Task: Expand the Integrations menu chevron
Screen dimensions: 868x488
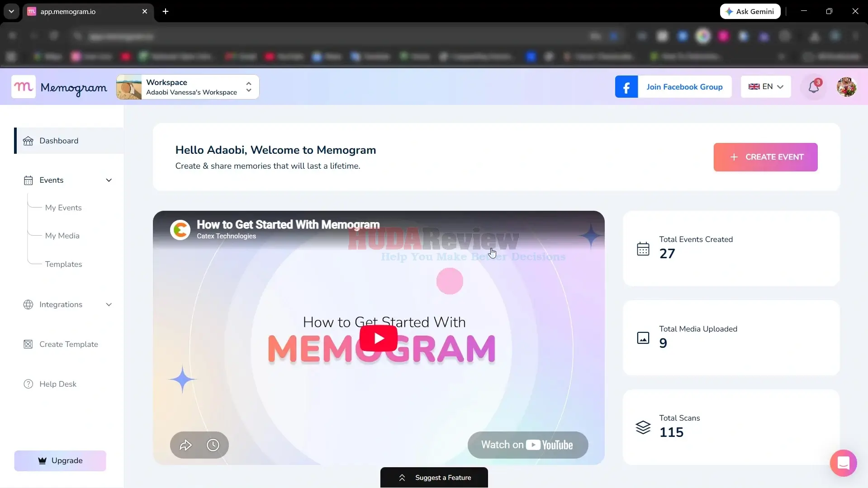Action: pyautogui.click(x=109, y=304)
